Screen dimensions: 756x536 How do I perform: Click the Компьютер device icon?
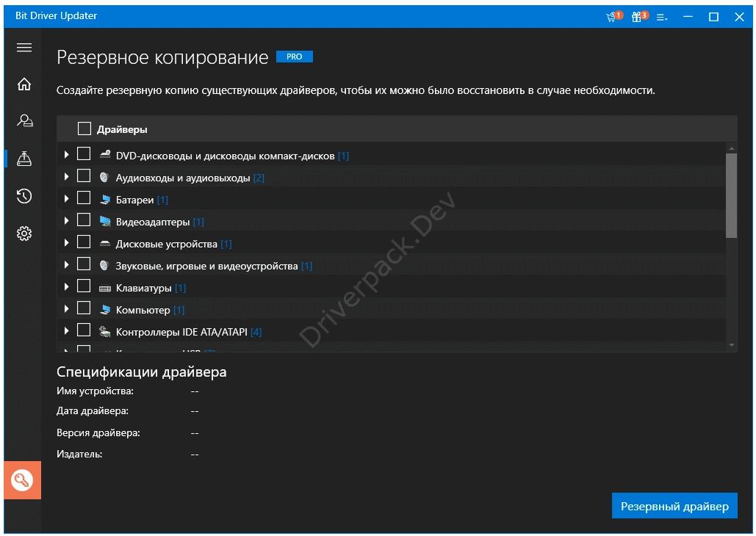click(x=105, y=309)
